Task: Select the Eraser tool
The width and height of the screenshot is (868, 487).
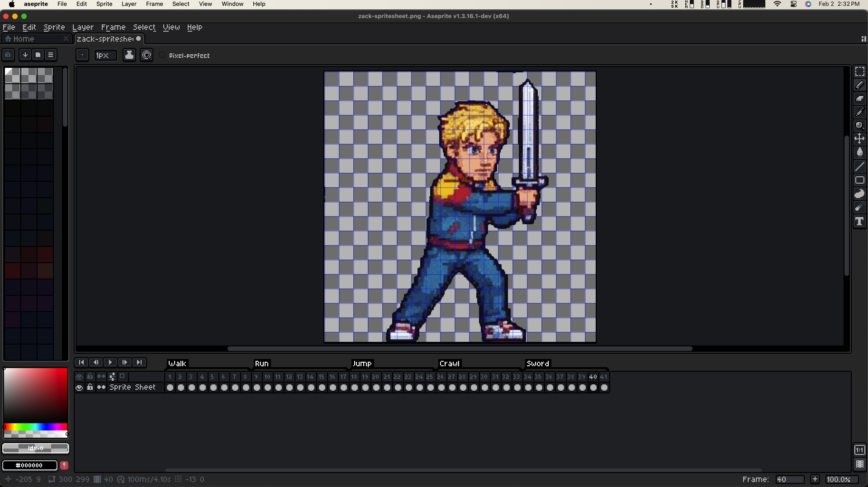Action: tap(860, 98)
